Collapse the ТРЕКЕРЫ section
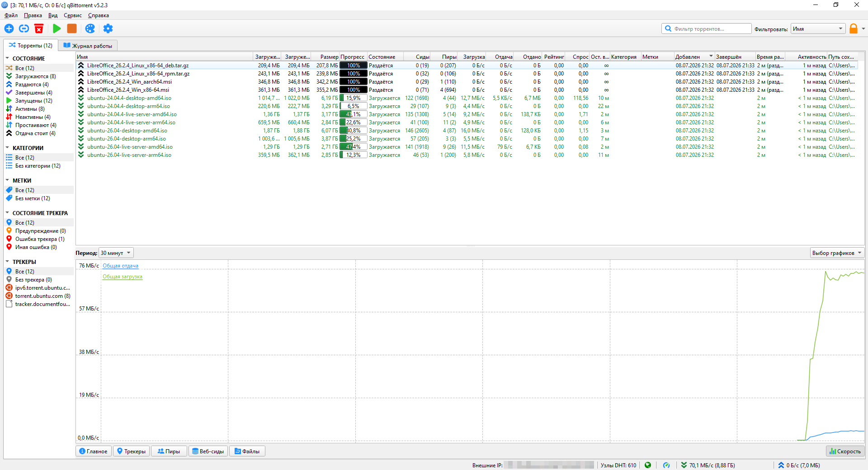 click(x=7, y=262)
